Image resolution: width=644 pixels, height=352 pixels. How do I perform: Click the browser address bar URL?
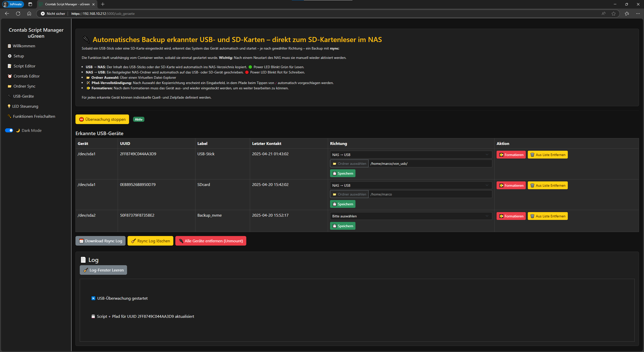(103, 14)
